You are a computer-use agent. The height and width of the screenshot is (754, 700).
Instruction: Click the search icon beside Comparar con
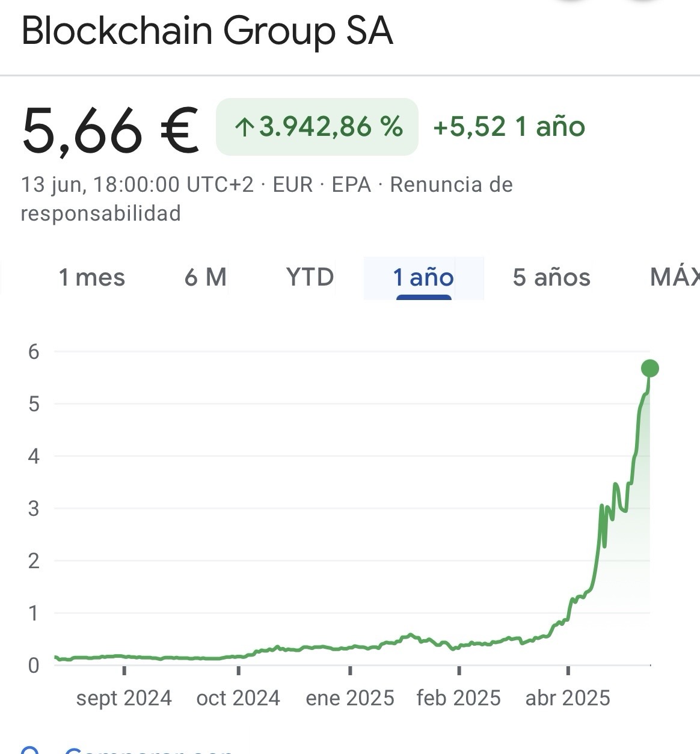(30, 750)
